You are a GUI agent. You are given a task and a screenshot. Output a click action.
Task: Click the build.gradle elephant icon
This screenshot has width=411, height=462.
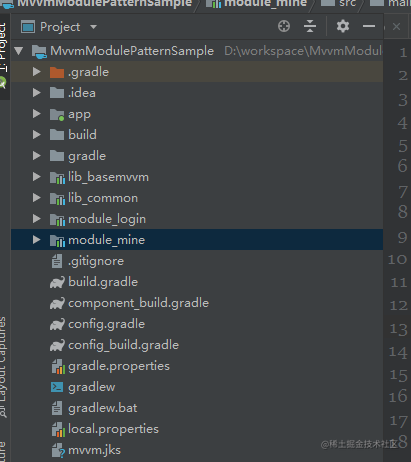[x=57, y=282]
